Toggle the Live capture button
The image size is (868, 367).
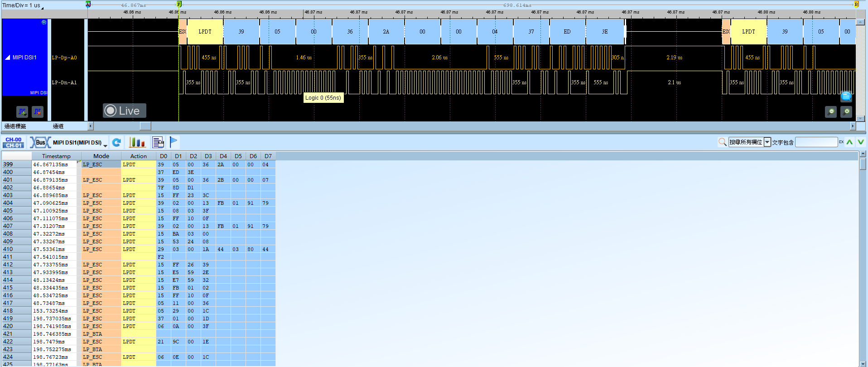pos(124,111)
